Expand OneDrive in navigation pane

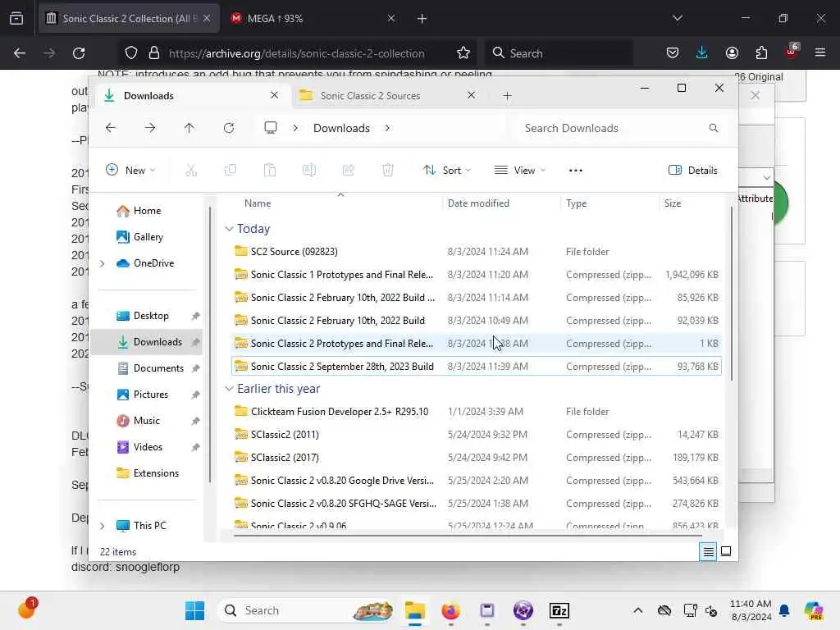pyautogui.click(x=103, y=263)
